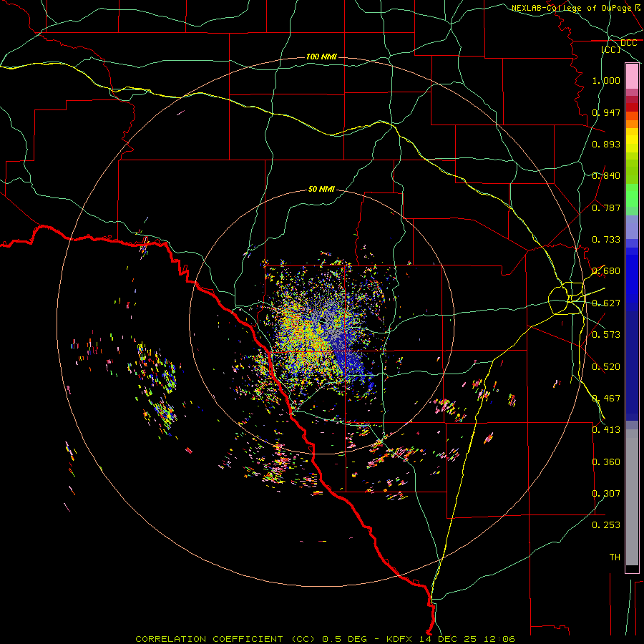644x644 pixels.
Task: Click the 0.733 legend value
Action: tap(606, 240)
